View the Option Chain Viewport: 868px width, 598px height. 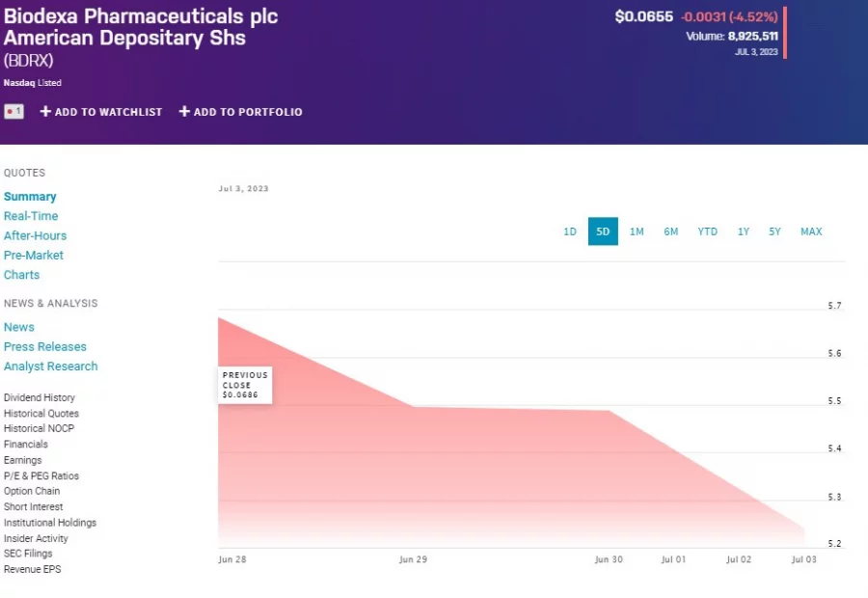pos(32,491)
